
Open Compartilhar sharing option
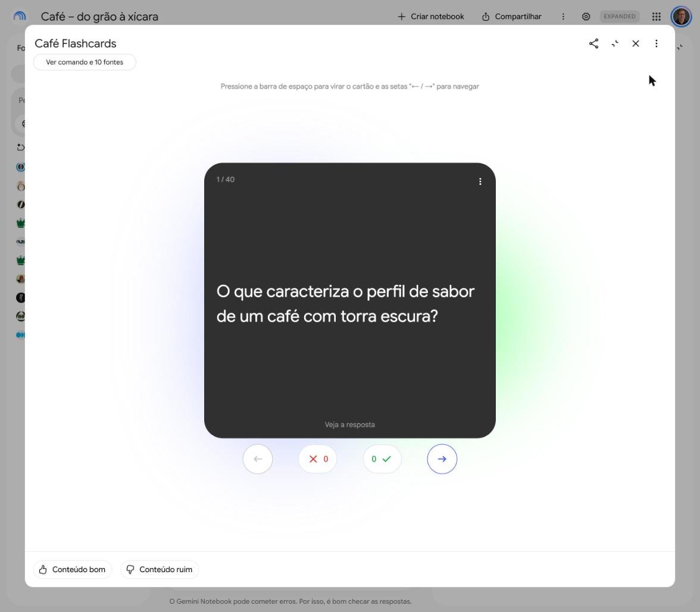click(x=512, y=17)
